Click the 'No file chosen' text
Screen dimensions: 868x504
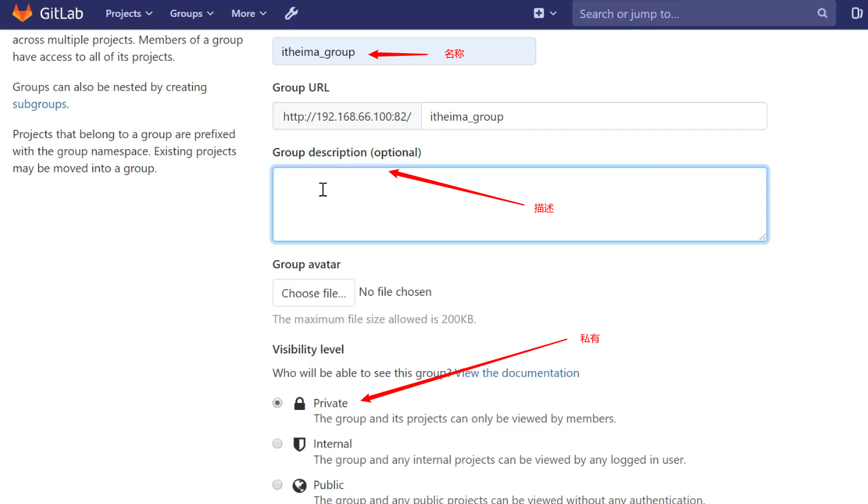[395, 292]
